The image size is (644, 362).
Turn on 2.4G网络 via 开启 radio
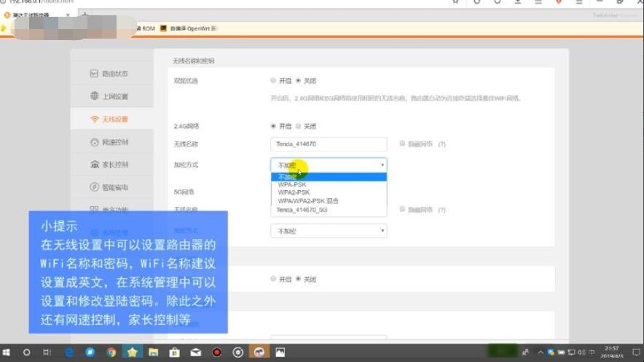tap(273, 126)
